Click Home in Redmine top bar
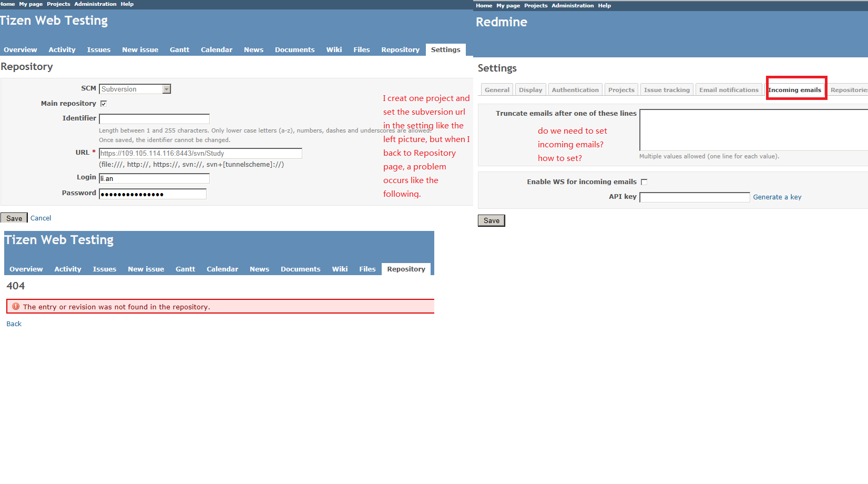The height and width of the screenshot is (484, 868). point(484,5)
